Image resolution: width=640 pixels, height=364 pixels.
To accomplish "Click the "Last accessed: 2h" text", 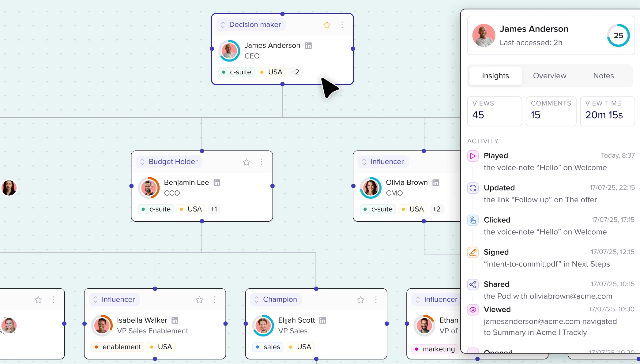I will (531, 43).
